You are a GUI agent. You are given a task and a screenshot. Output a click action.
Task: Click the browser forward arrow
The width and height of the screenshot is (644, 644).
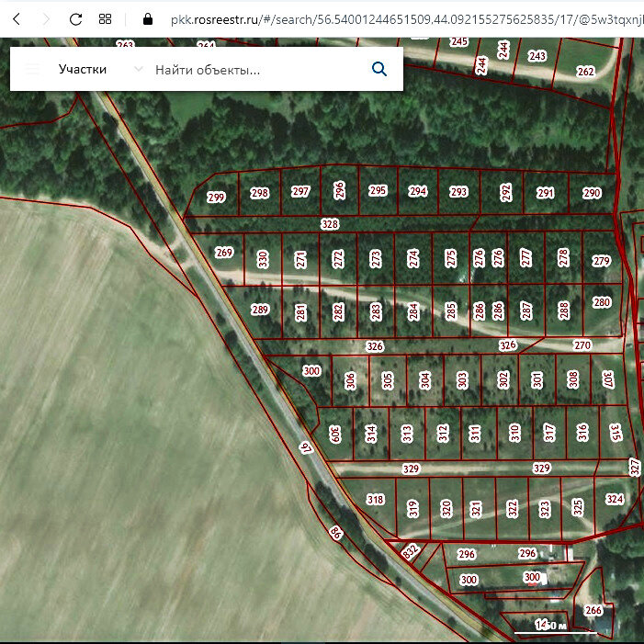pyautogui.click(x=47, y=19)
